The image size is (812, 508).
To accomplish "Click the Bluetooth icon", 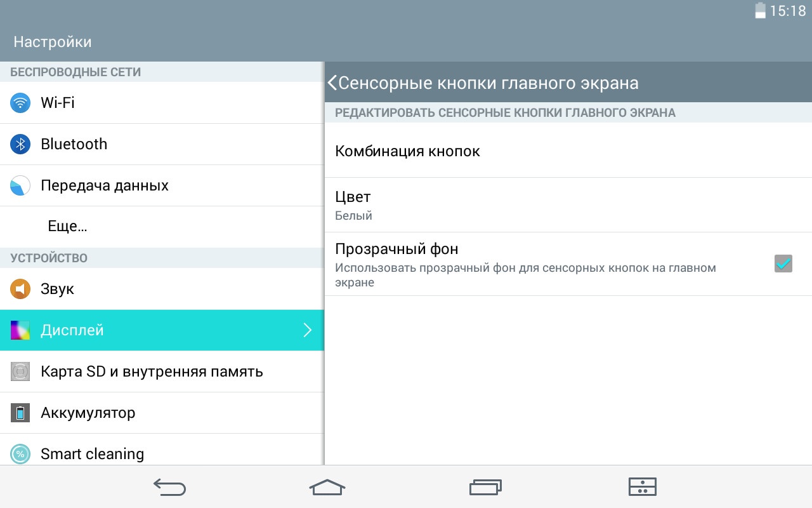I will click(x=20, y=144).
